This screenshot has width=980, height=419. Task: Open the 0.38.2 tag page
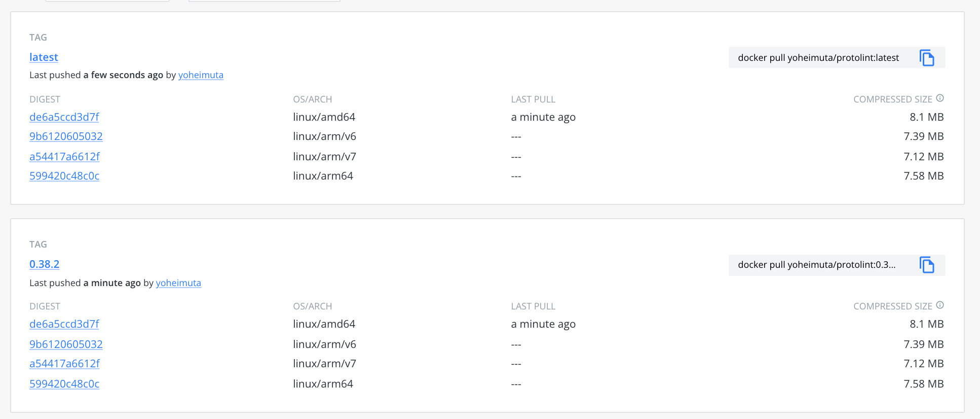[44, 264]
